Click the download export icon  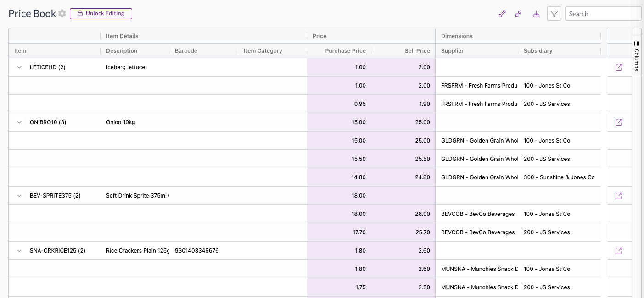(x=536, y=14)
